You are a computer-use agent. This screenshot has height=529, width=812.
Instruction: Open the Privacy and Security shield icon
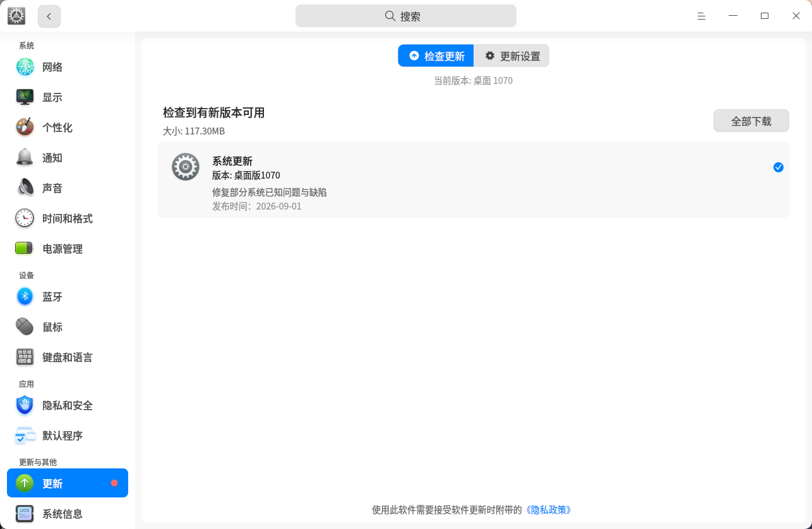(x=25, y=405)
